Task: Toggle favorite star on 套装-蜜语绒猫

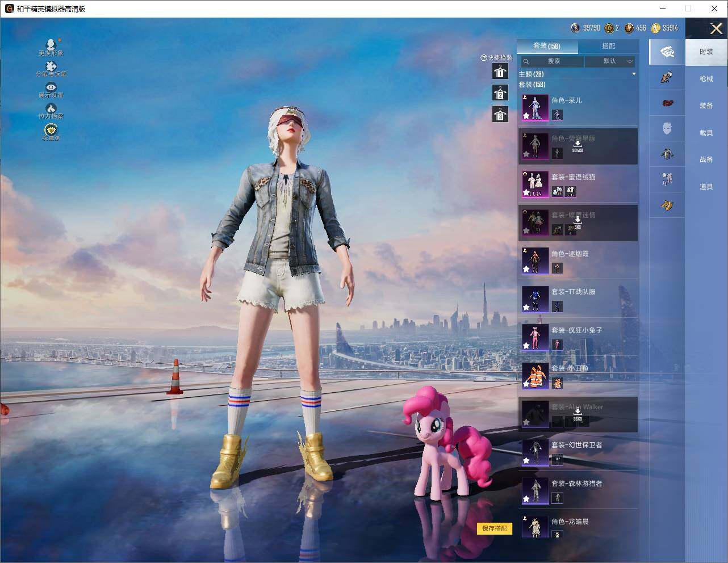Action: pyautogui.click(x=526, y=192)
